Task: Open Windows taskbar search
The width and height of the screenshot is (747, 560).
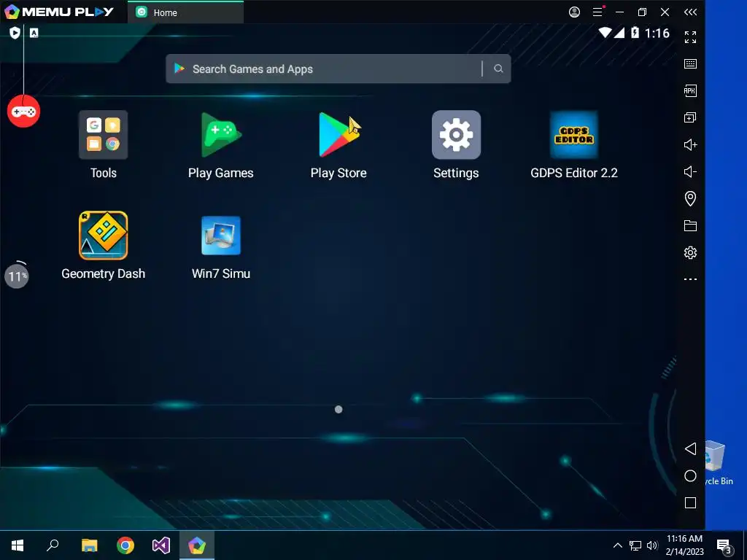Action: 53,545
